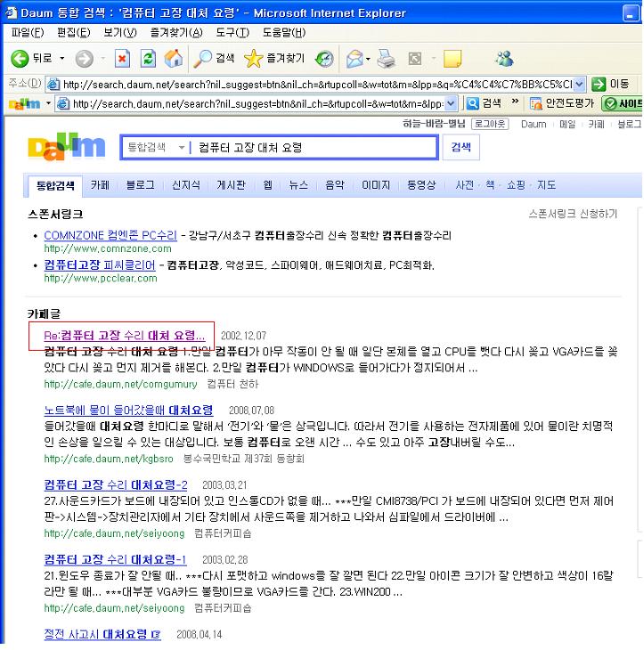Open the 컴퓨터고장 피씨클리어 link
This screenshot has width=644, height=650.
click(x=100, y=264)
